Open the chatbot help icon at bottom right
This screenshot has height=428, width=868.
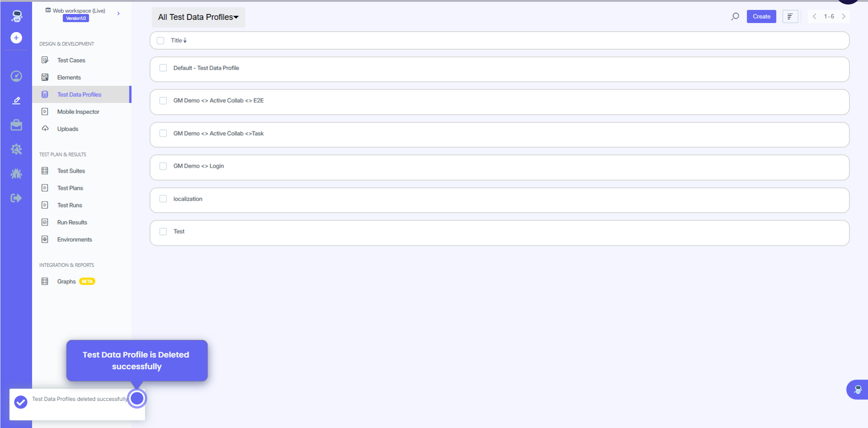(x=857, y=390)
